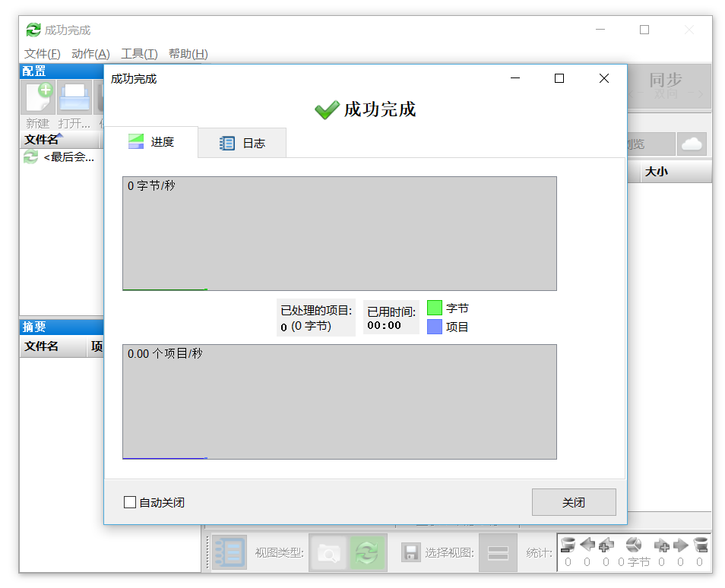Image resolution: width=725 pixels, height=588 pixels.
Task: Open the 帮助(H) menu in main window
Action: pos(188,54)
